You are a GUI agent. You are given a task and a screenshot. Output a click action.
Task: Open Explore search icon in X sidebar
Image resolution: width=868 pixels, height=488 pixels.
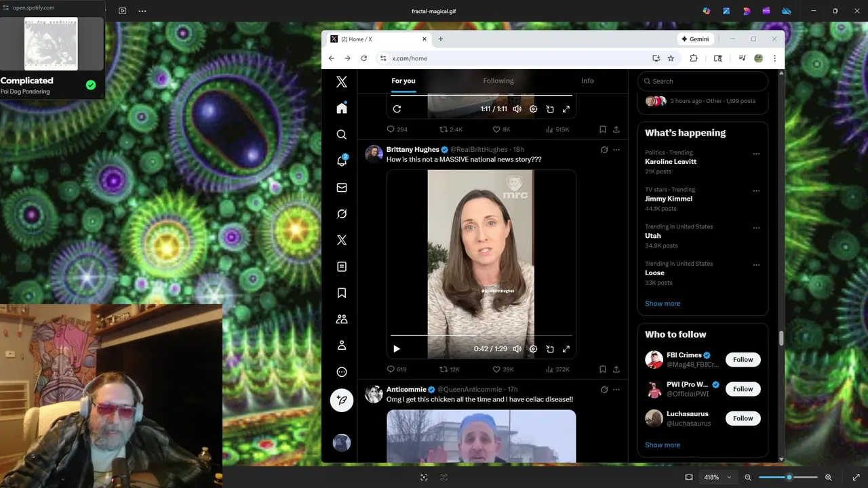[x=342, y=135]
